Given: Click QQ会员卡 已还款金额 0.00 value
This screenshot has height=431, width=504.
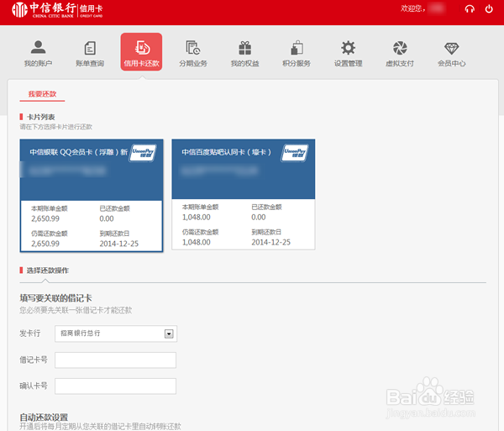Looking at the screenshot, I should [x=107, y=219].
